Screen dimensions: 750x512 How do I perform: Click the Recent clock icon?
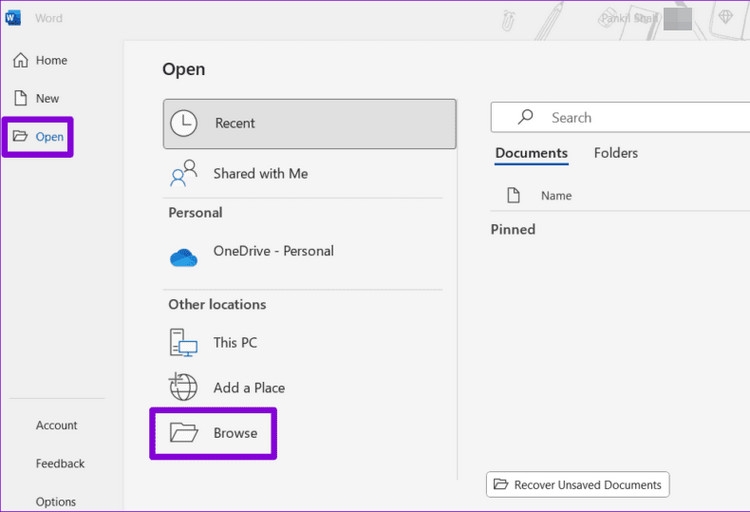184,123
